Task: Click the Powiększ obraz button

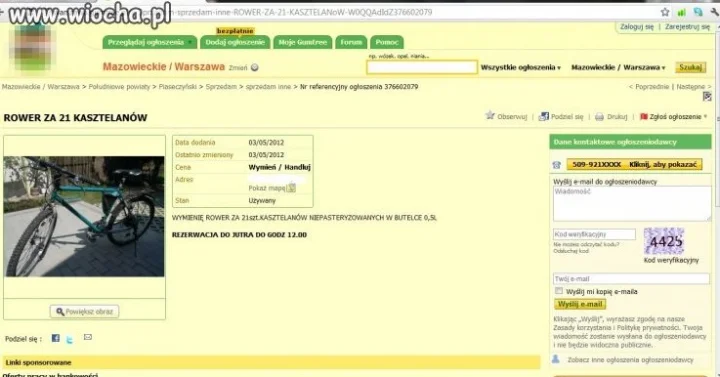Action: point(84,311)
